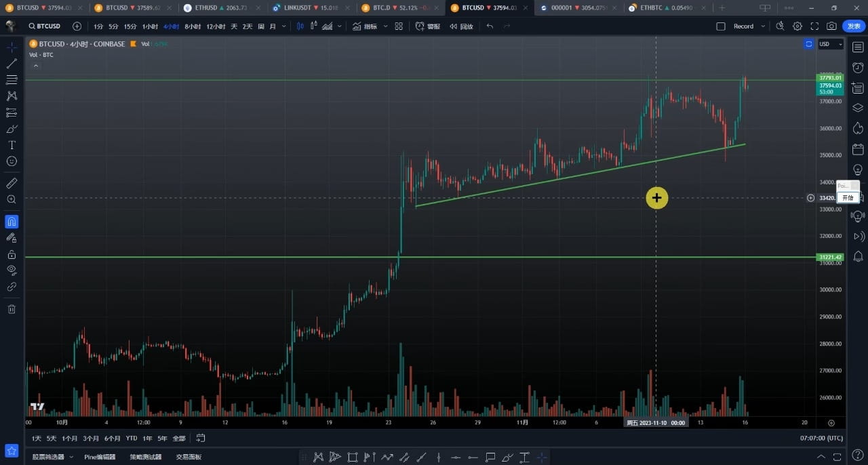Create an alert with 警报 button
868x465 pixels.
coord(428,26)
